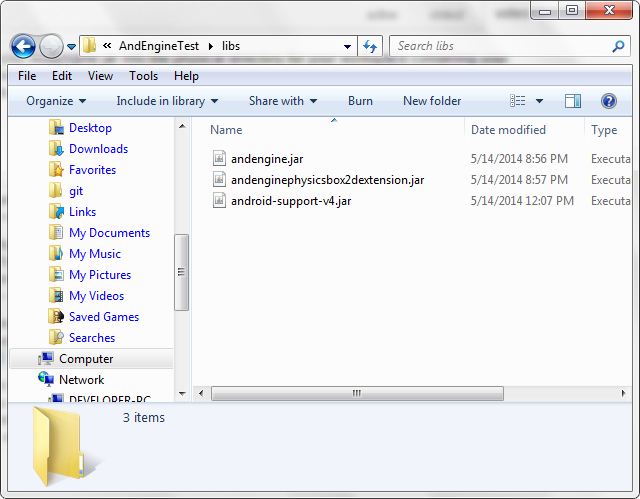Click the Computer icon in navigation pane
The width and height of the screenshot is (640, 499).
tap(46, 358)
